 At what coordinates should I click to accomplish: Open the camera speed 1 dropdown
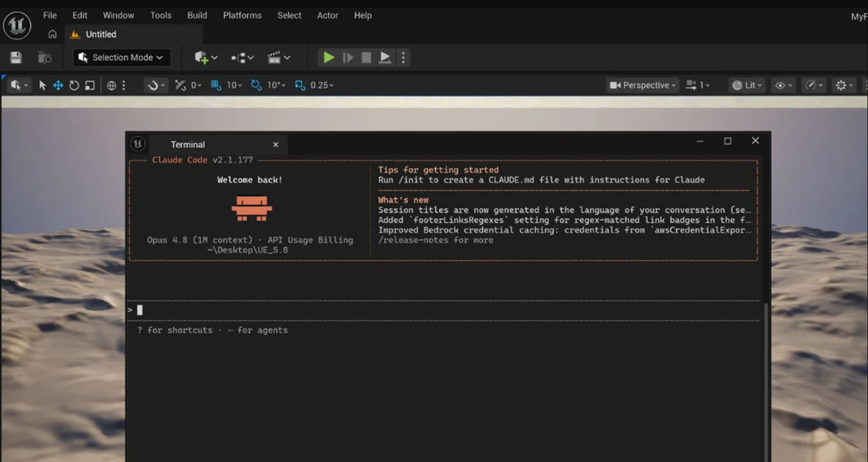coord(698,85)
